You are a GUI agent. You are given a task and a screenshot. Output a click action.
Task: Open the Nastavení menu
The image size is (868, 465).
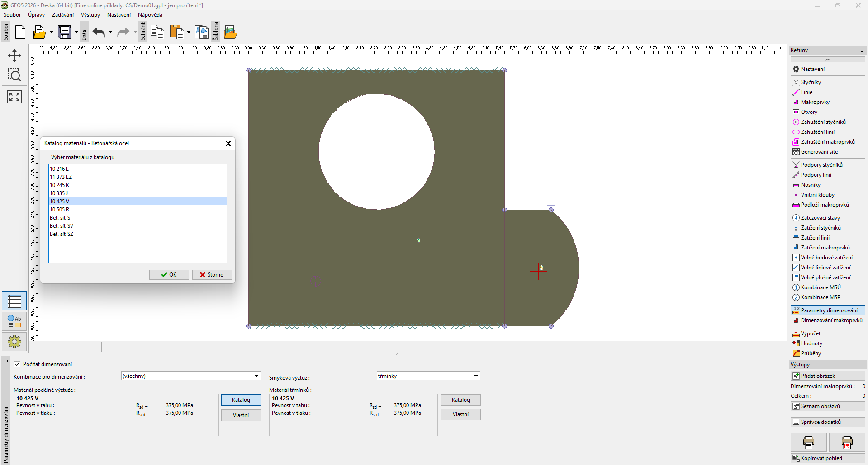[x=119, y=15]
